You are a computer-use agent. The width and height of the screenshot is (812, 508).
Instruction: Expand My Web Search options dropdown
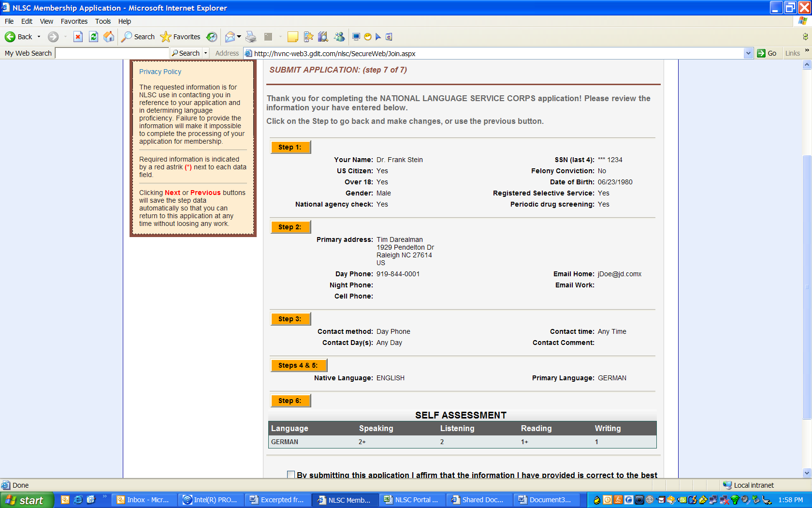tap(206, 53)
